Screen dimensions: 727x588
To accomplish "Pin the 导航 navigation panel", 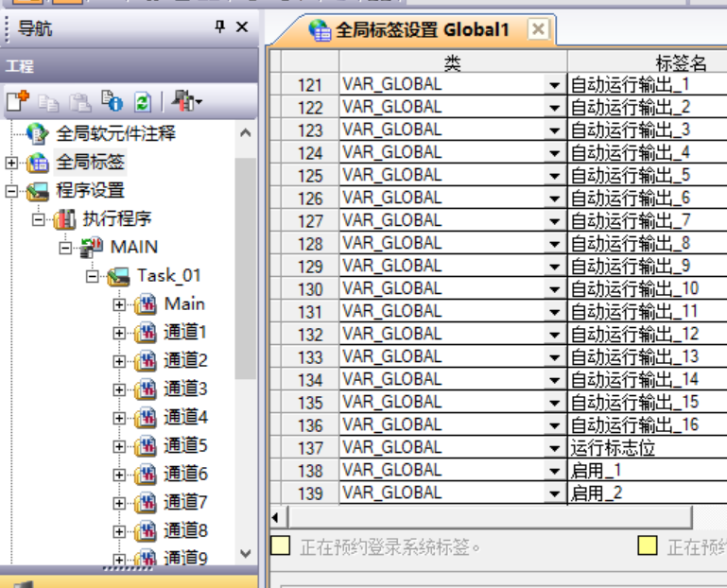I will point(220,27).
